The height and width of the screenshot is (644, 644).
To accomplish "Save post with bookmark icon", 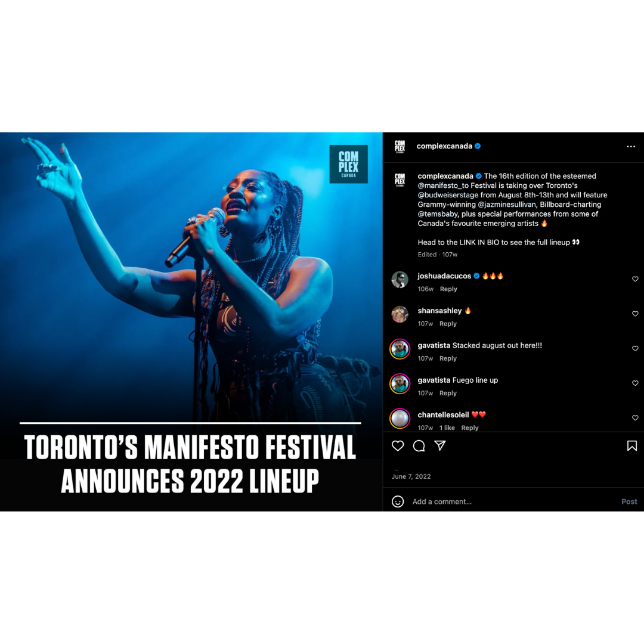I will (x=631, y=445).
